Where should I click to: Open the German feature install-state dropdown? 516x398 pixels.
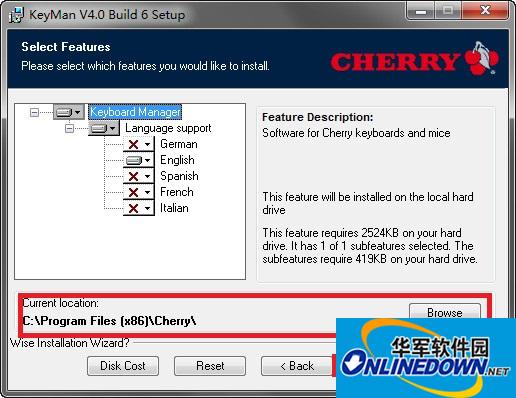139,144
